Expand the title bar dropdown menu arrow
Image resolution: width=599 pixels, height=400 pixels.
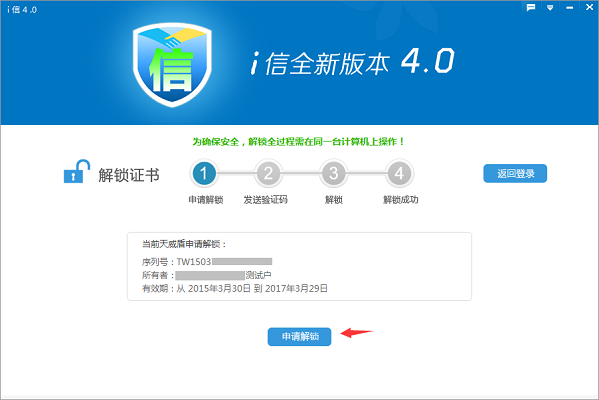tap(550, 8)
